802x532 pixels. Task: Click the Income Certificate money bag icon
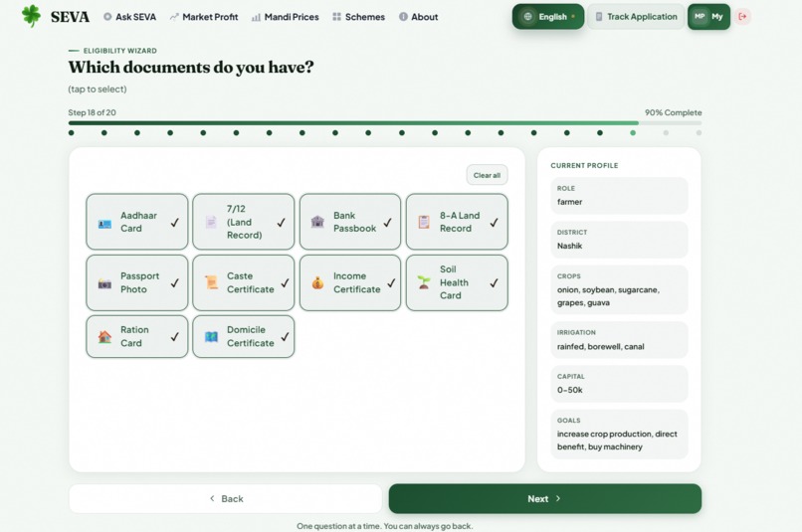click(x=317, y=282)
